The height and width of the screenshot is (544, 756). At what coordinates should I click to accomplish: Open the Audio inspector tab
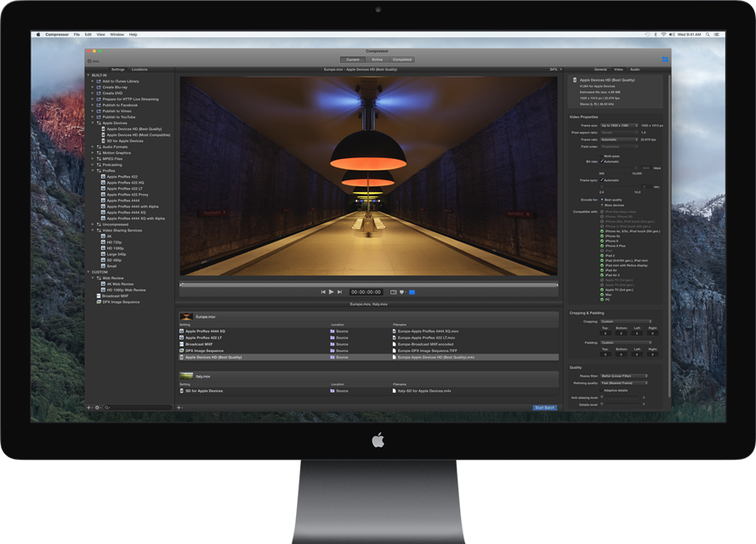click(635, 70)
